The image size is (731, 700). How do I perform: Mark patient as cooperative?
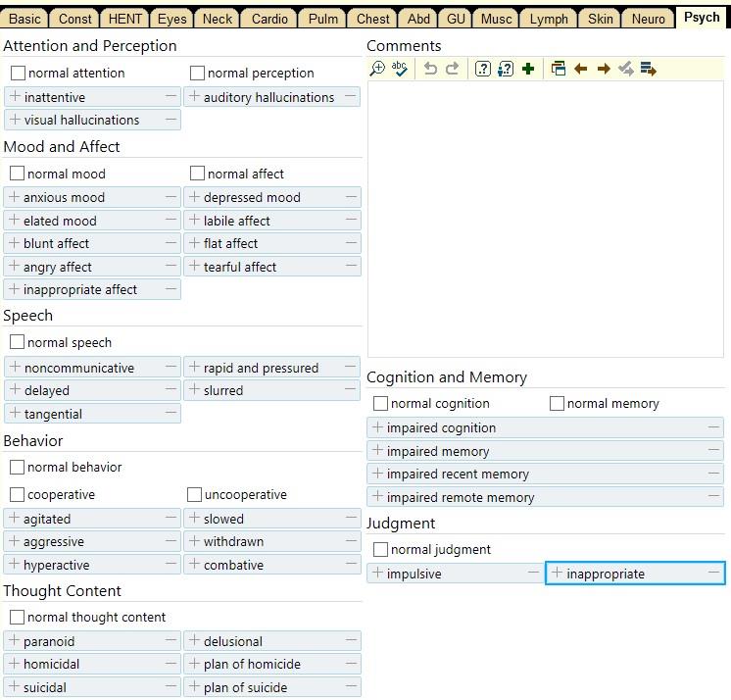click(x=18, y=495)
